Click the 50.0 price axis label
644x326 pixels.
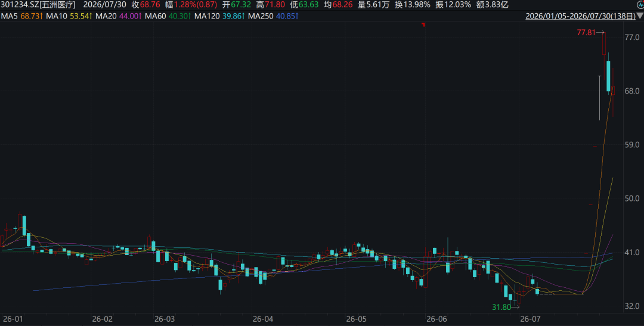click(631, 198)
